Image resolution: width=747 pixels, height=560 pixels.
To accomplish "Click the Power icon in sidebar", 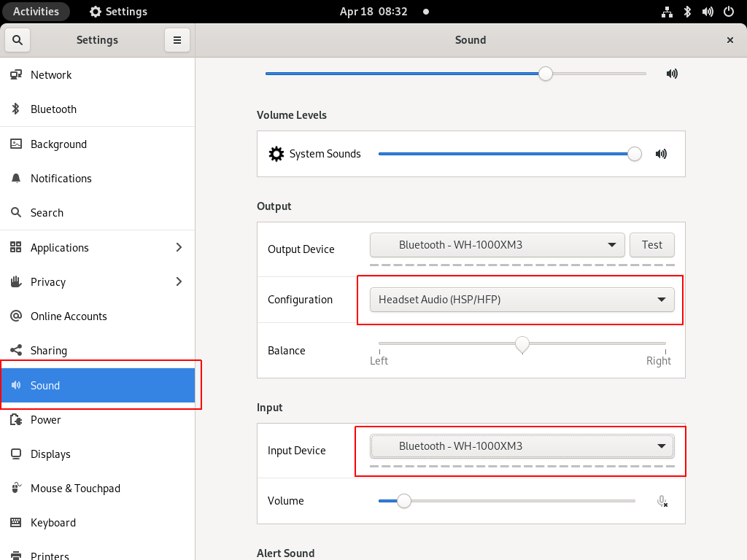I will coord(16,420).
